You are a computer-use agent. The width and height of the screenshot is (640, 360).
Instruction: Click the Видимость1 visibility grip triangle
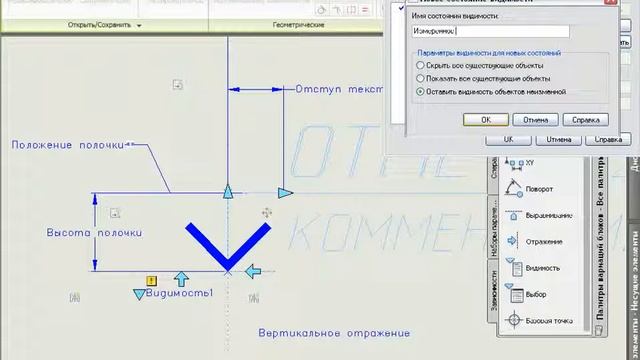(139, 294)
